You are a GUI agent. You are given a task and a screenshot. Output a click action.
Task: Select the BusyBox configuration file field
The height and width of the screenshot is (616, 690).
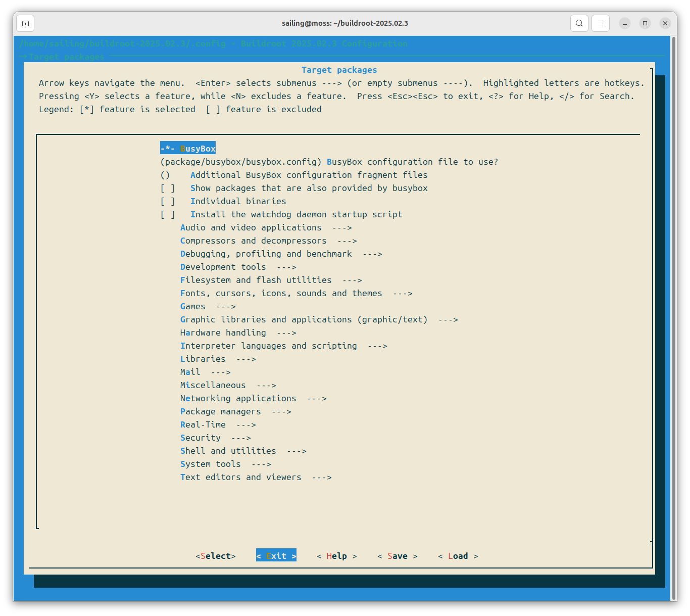tap(329, 162)
